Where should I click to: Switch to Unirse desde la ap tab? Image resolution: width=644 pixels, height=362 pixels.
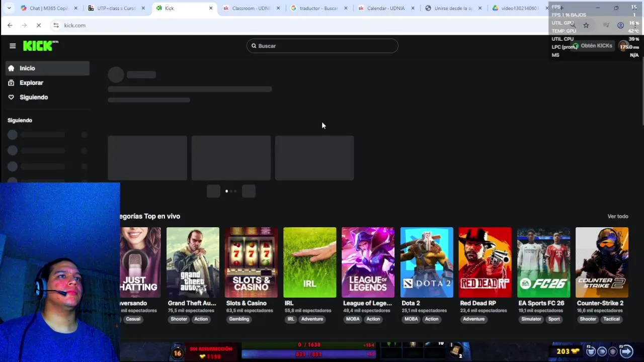tap(453, 8)
